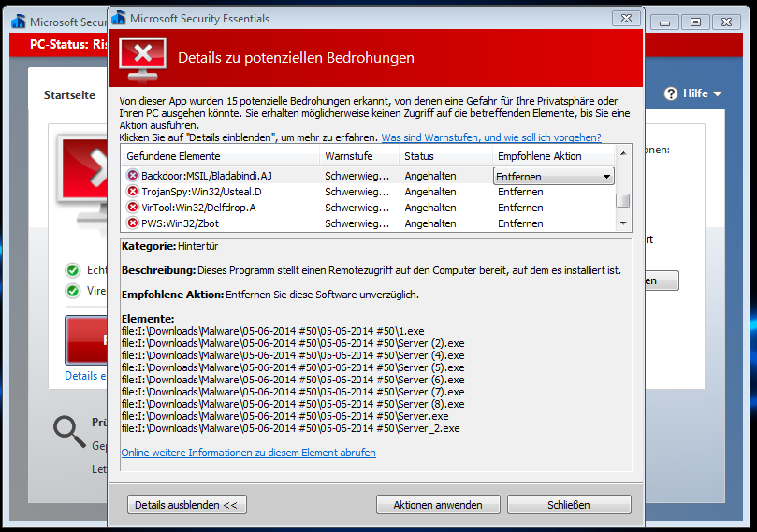Select the Startseite tab in background window
The height and width of the screenshot is (532, 757).
pyautogui.click(x=69, y=95)
